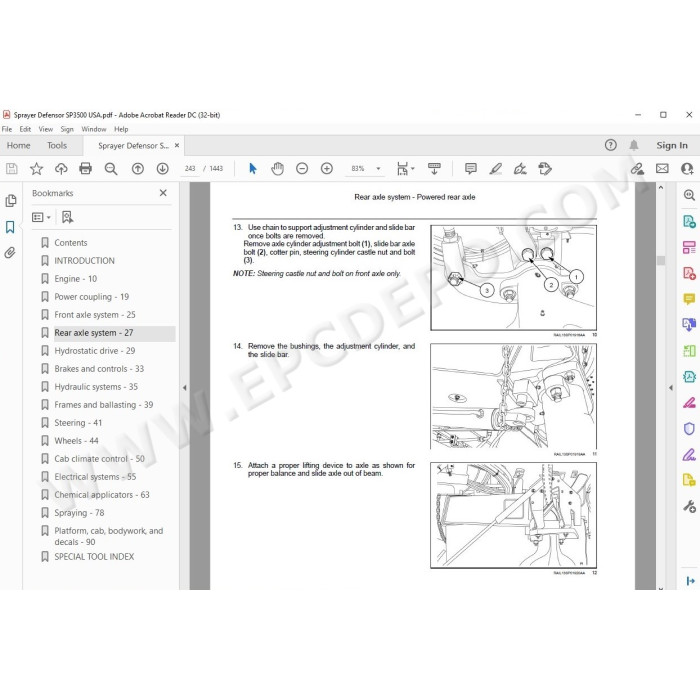Add a sticky note comment
Image resolution: width=700 pixels, height=700 pixels.
point(471,169)
